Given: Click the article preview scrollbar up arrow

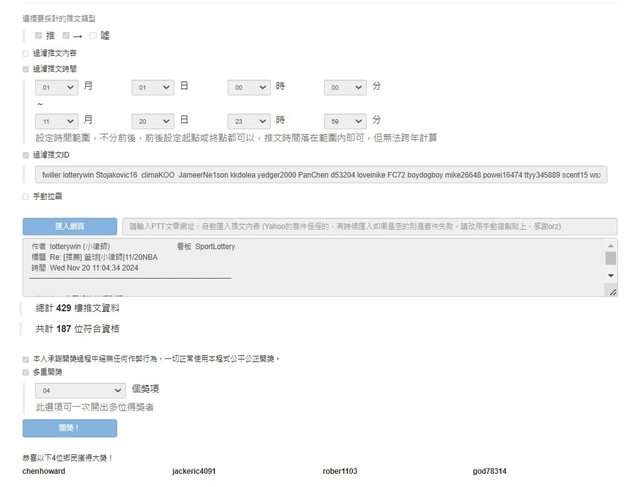Looking at the screenshot, I should pos(611,245).
